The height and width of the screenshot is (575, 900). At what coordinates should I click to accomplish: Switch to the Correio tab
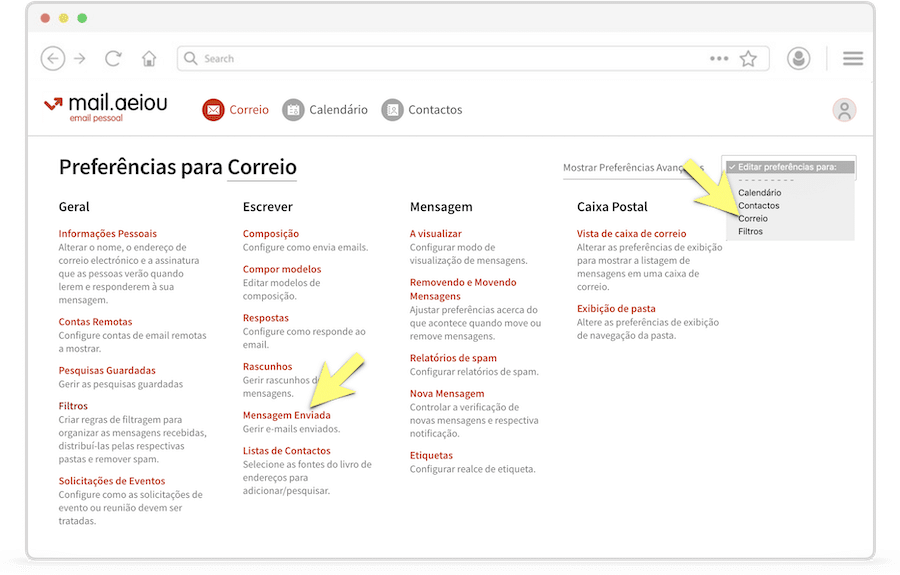point(236,110)
